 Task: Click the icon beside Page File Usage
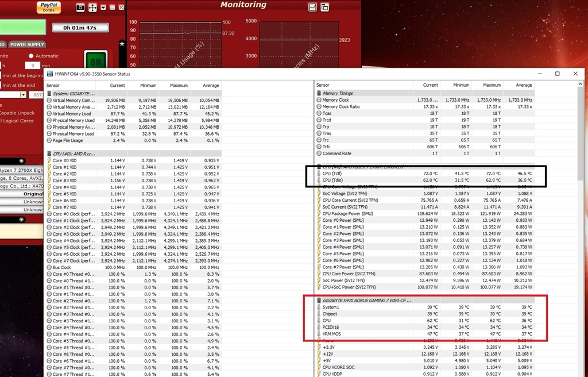pos(49,140)
